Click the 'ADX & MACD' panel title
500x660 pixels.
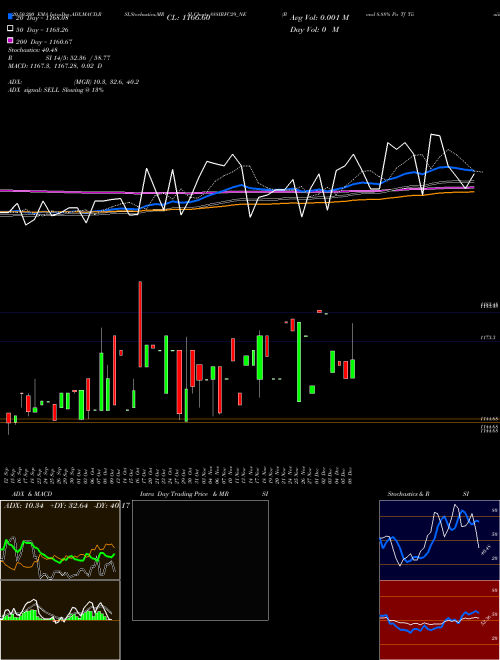tap(32, 494)
